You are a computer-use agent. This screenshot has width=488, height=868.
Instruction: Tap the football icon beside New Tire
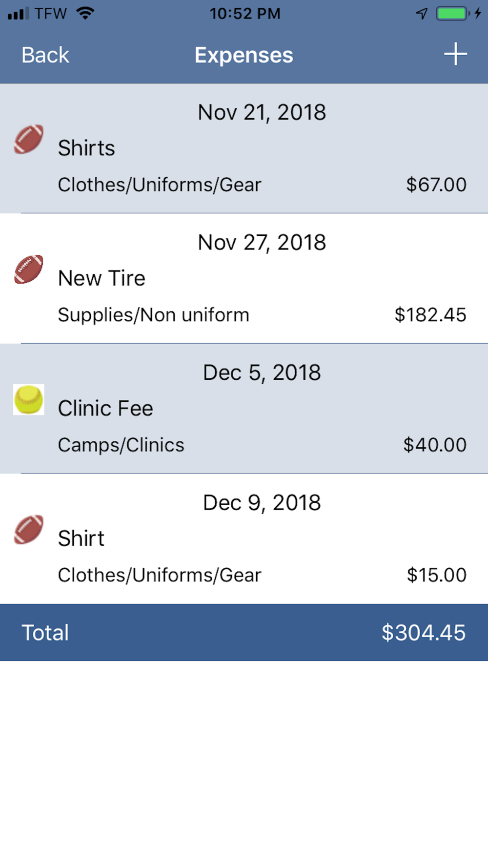coord(28,269)
